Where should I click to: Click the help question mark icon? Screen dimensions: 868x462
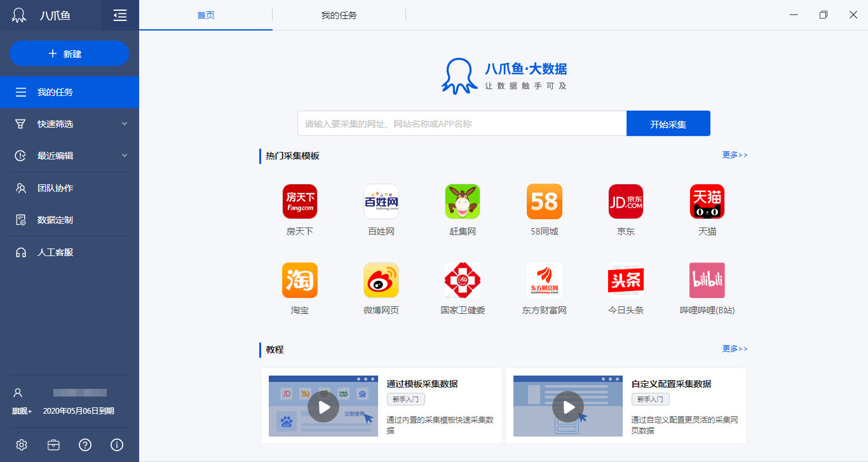[85, 445]
